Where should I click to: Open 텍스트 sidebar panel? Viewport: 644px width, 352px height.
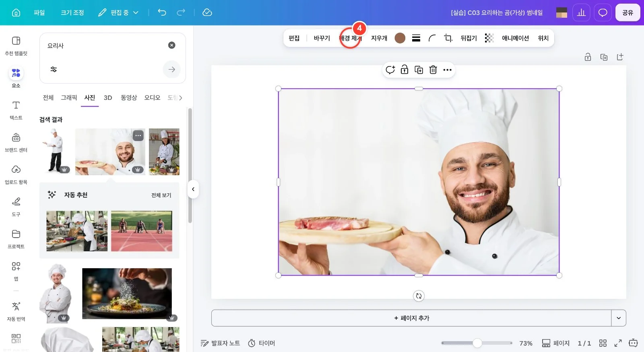[16, 110]
